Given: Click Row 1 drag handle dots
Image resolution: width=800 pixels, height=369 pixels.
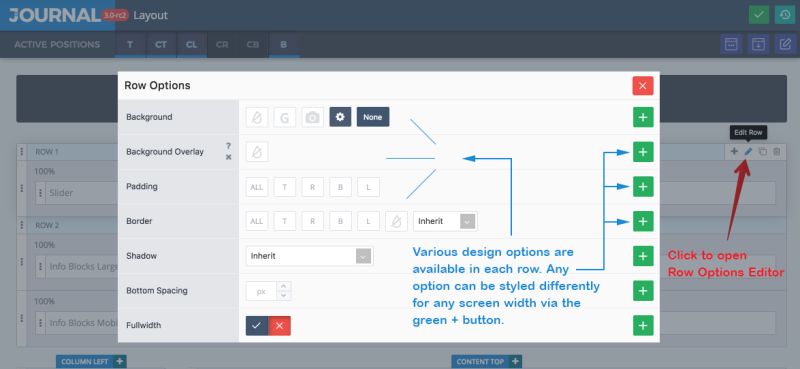Looking at the screenshot, I should [x=21, y=152].
